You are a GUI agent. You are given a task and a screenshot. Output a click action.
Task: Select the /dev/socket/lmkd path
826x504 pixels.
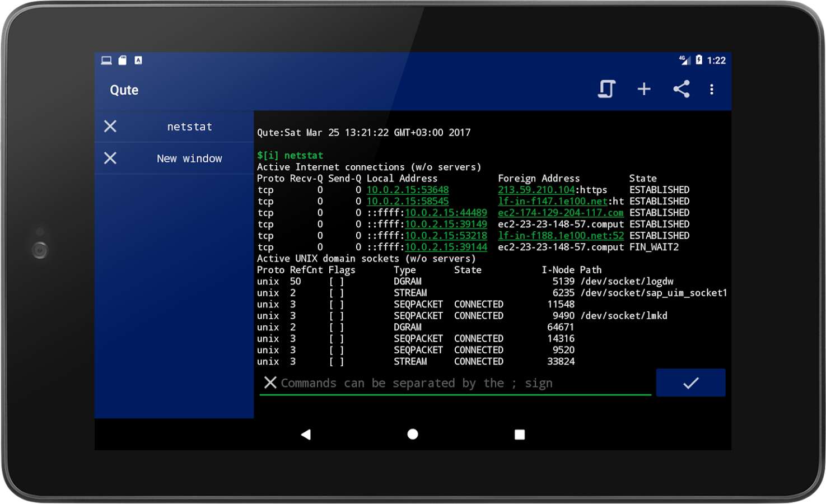(x=624, y=316)
